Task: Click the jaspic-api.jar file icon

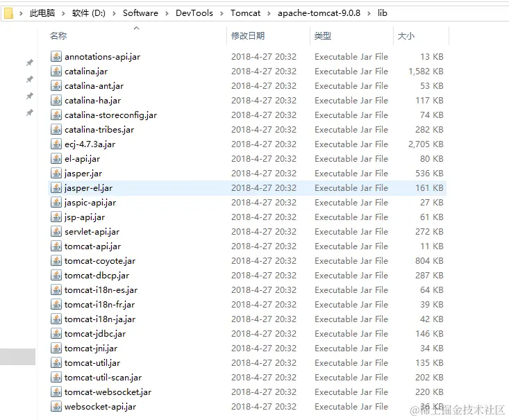Action: point(56,203)
